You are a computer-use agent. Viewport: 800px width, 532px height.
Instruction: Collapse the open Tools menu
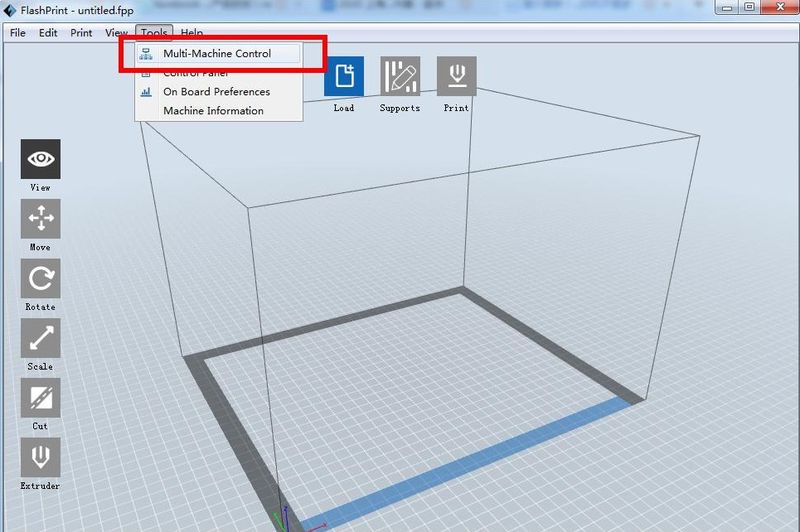pyautogui.click(x=154, y=33)
